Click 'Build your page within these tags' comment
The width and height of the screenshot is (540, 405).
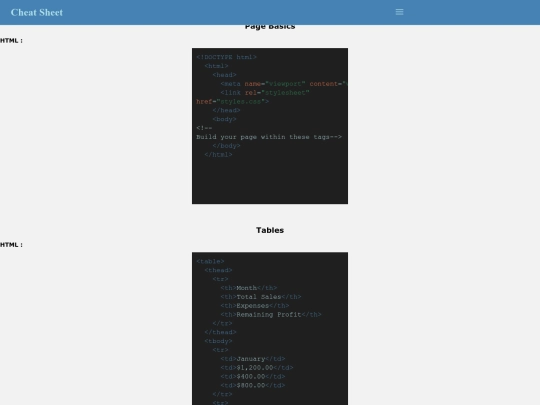click(x=269, y=137)
